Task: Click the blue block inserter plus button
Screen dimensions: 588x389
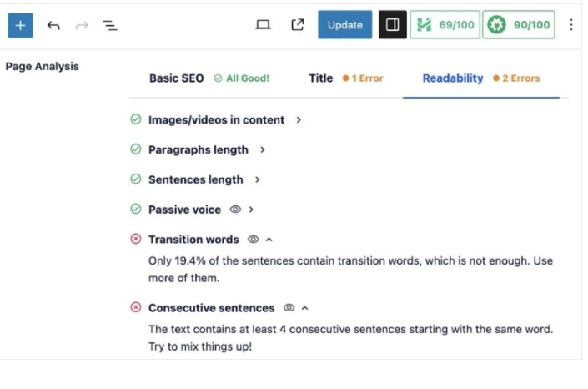Action: (20, 25)
